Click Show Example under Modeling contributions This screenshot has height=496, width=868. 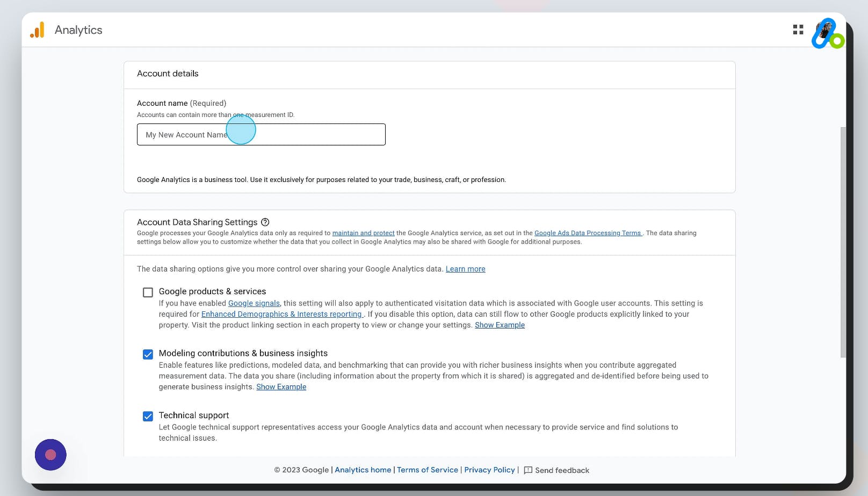point(281,386)
